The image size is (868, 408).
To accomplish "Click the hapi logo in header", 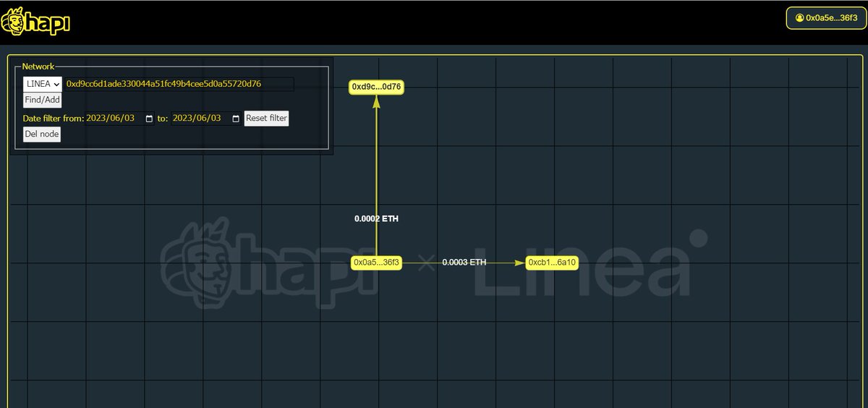I will coord(35,22).
